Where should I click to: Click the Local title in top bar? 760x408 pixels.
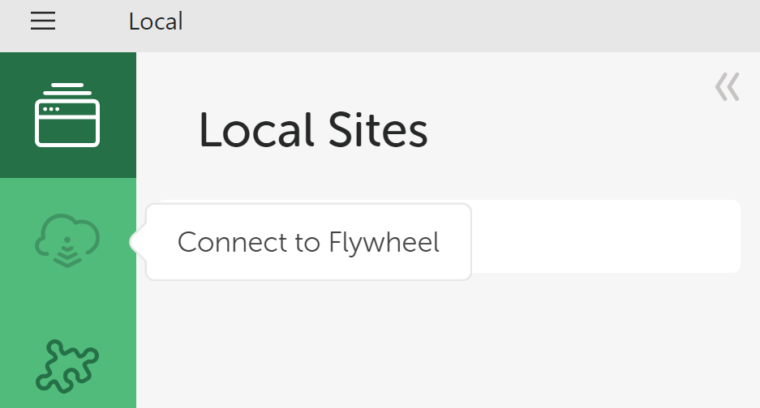(x=156, y=21)
